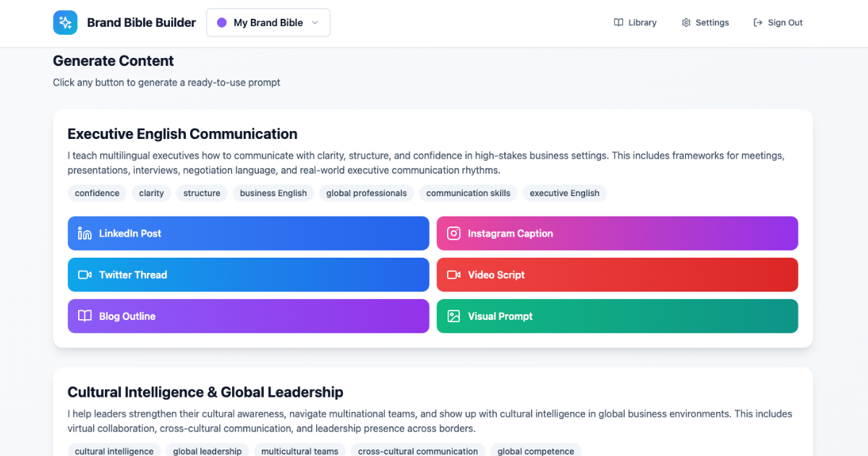This screenshot has width=868, height=456.
Task: Click the Brand Bible Builder sparkle logo icon
Action: pos(65,22)
